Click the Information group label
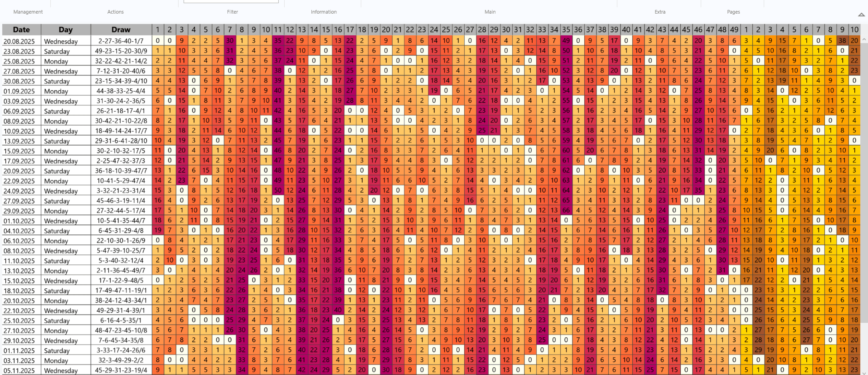The height and width of the screenshot is (375, 868). click(323, 12)
